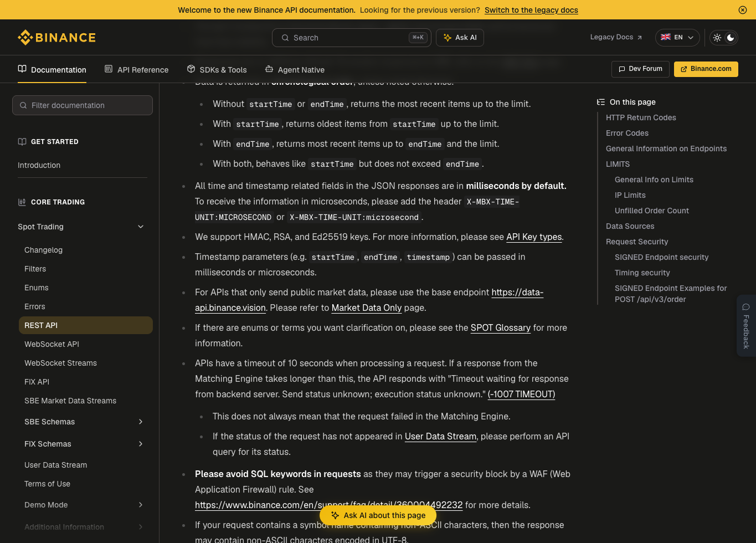Screen dimensions: 756x543
Task: Open the EN language dropdown
Action: [x=677, y=38]
